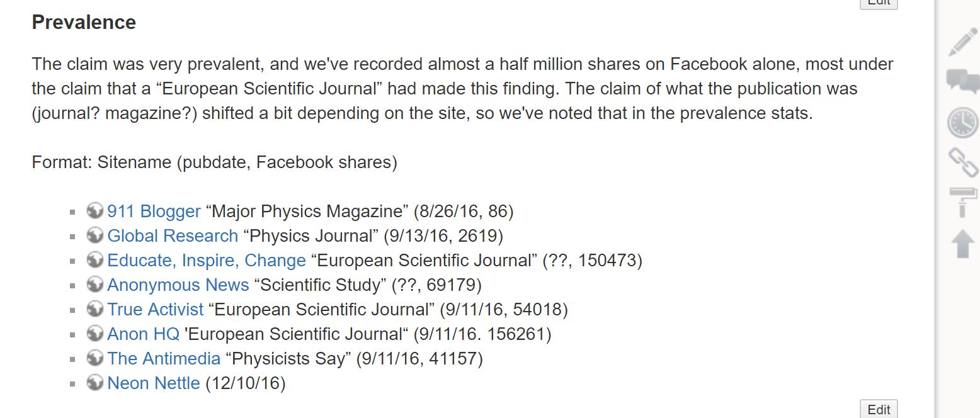Image resolution: width=980 pixels, height=418 pixels.
Task: Click the paint roller icon
Action: tap(962, 201)
